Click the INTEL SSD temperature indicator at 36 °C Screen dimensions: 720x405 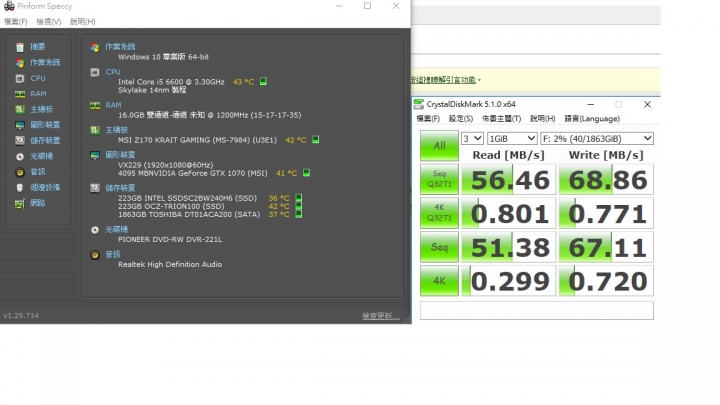tap(298, 198)
